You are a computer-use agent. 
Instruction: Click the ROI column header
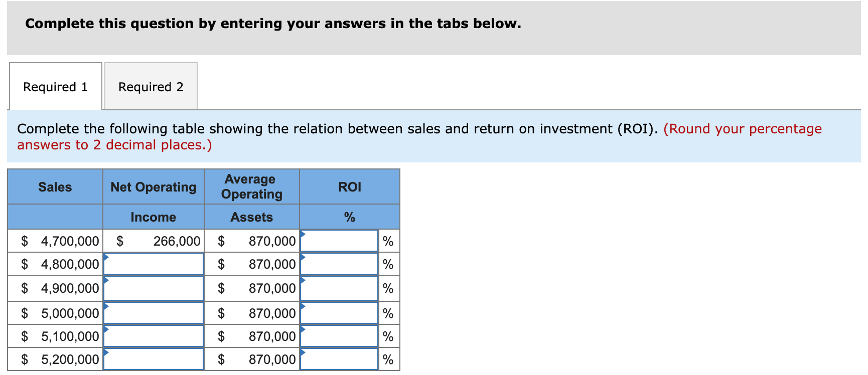coord(349,187)
